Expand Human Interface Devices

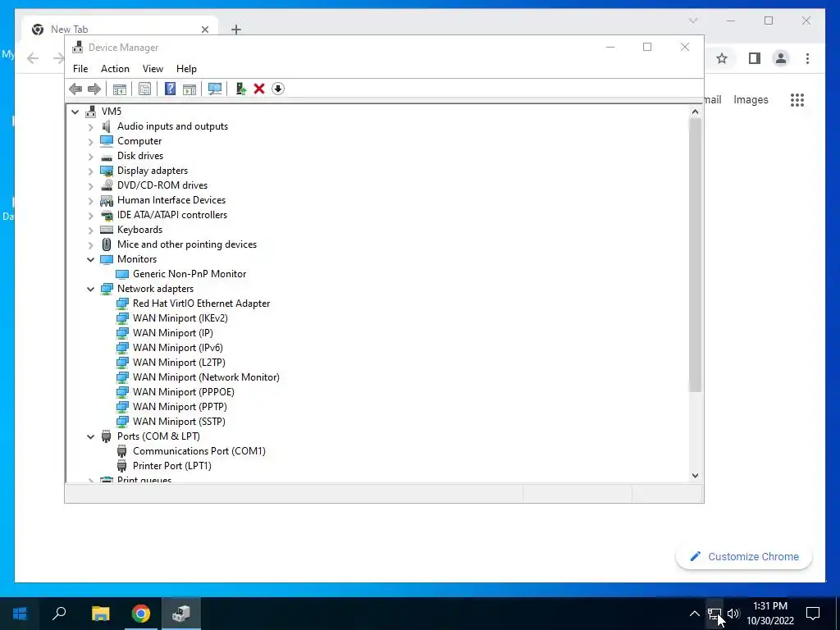[x=90, y=201]
